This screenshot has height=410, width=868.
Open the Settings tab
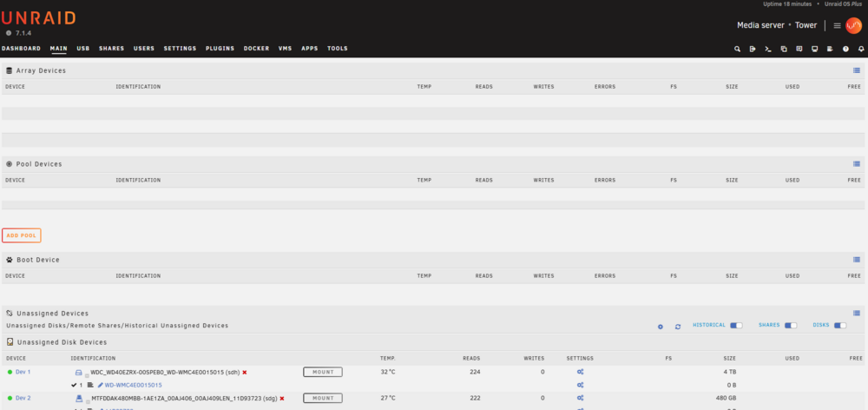tap(180, 49)
